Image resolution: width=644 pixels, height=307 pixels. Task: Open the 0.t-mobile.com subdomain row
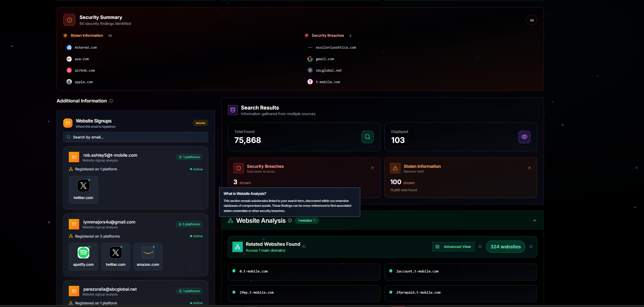tap(304, 272)
